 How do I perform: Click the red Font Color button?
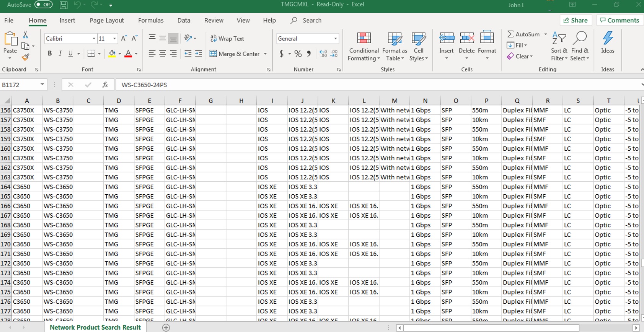[x=128, y=54]
